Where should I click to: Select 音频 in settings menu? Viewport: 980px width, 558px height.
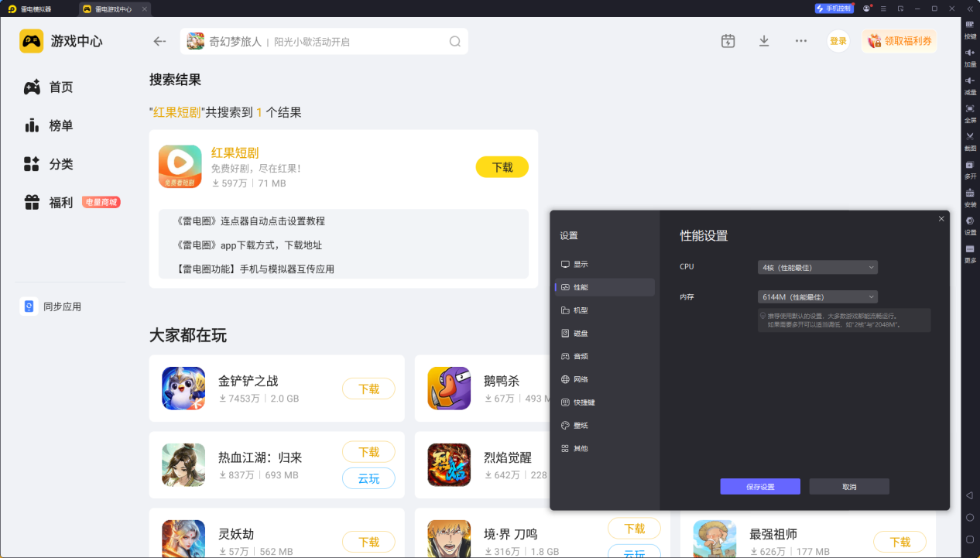pos(605,356)
